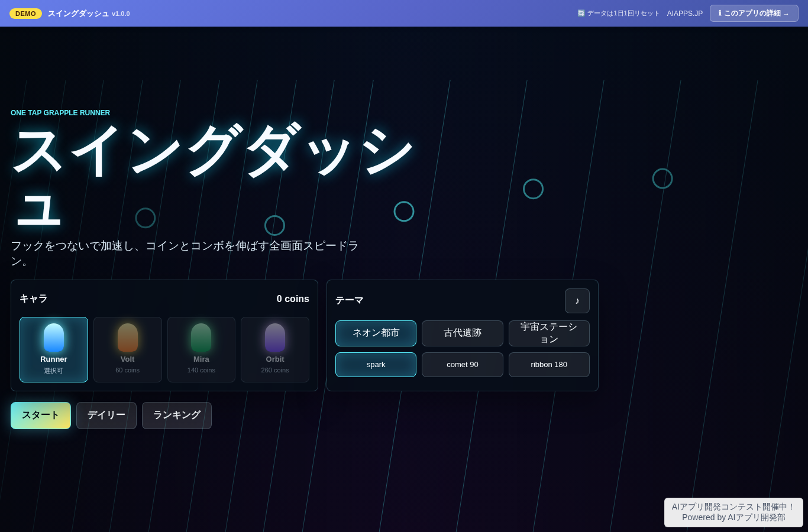Click the AIアプリ開発コンテスト banner
The height and width of the screenshot is (532, 808).
pos(733,512)
